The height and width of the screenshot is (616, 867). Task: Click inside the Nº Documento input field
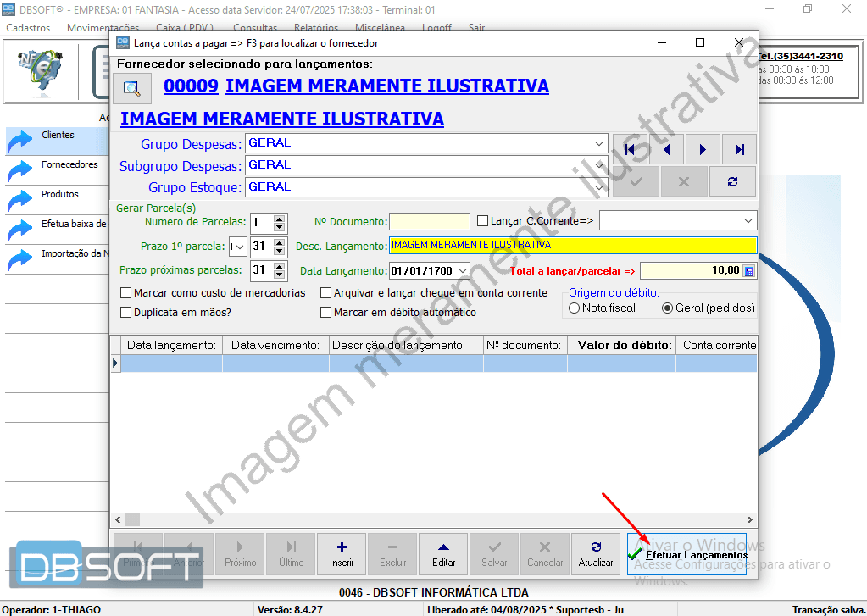pos(428,221)
